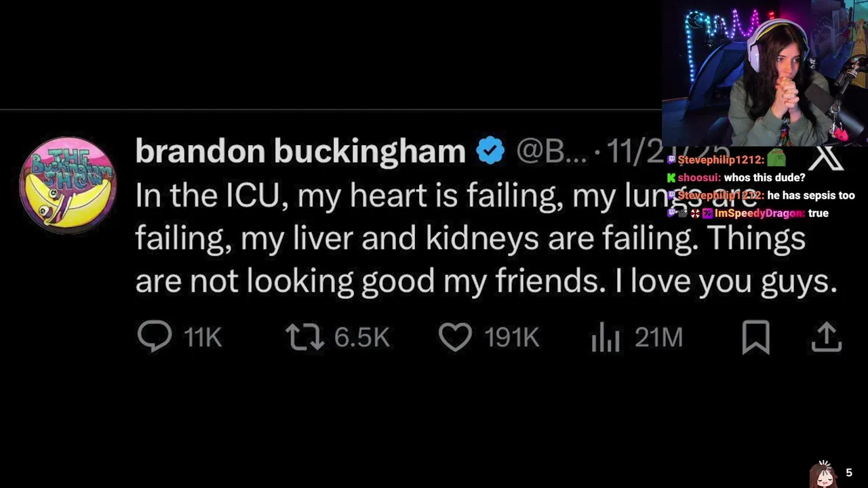Bookmark this tweet

tap(755, 337)
